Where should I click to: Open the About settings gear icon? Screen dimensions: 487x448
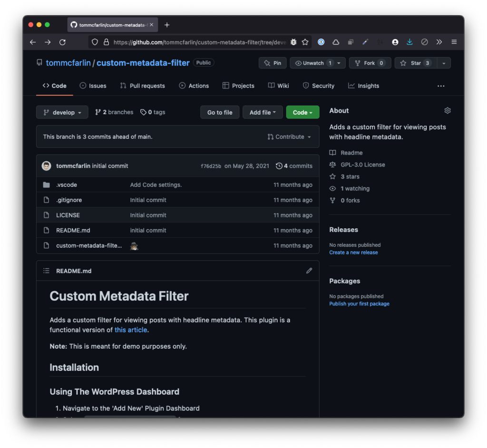click(x=447, y=111)
